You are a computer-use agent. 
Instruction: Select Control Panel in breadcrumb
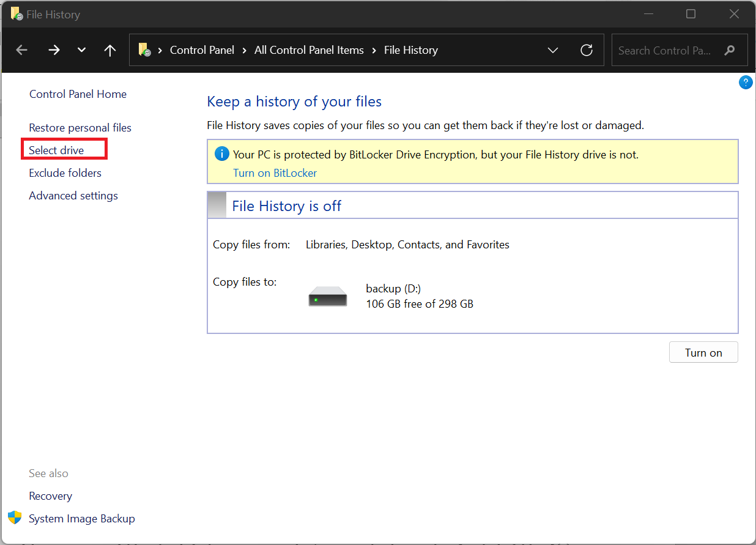tap(202, 50)
